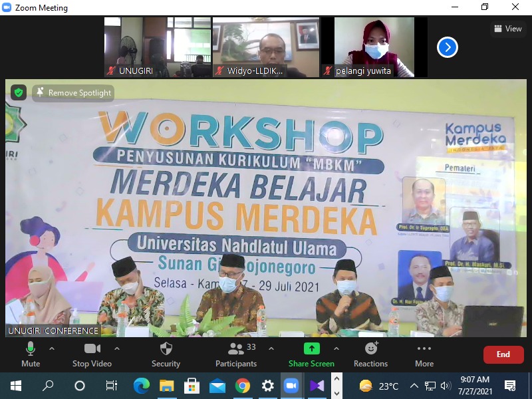Click Remove Spotlight button
532x399 pixels.
click(x=73, y=92)
